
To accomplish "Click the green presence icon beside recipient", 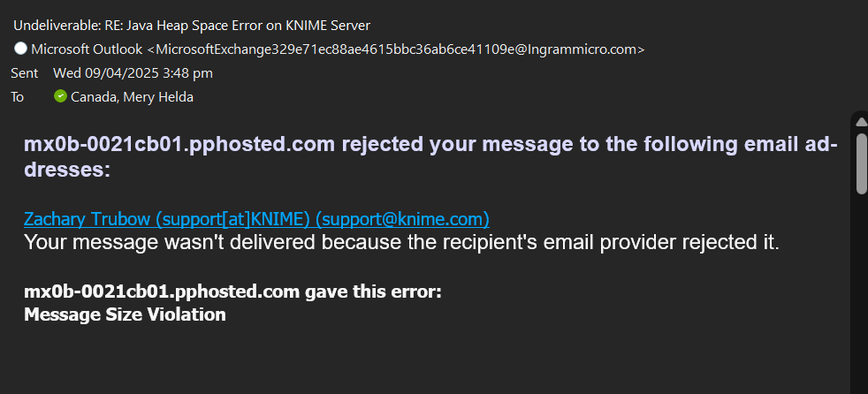I will point(60,96).
